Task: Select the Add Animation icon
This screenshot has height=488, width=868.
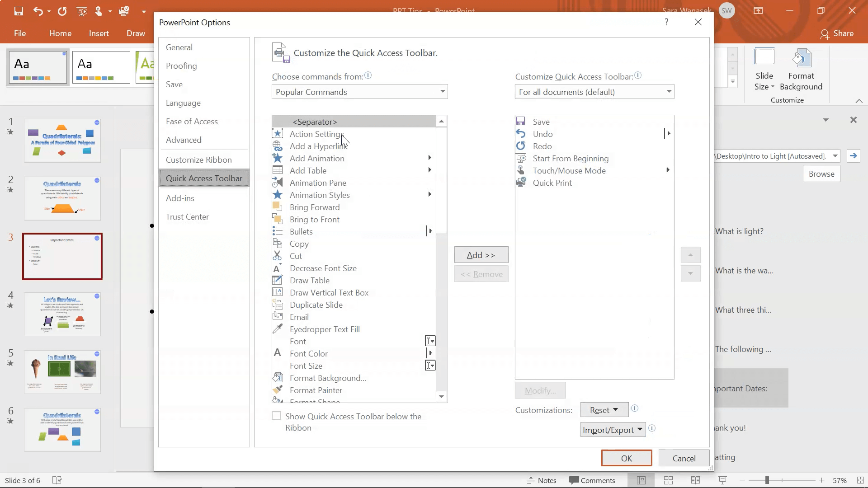Action: [277, 158]
